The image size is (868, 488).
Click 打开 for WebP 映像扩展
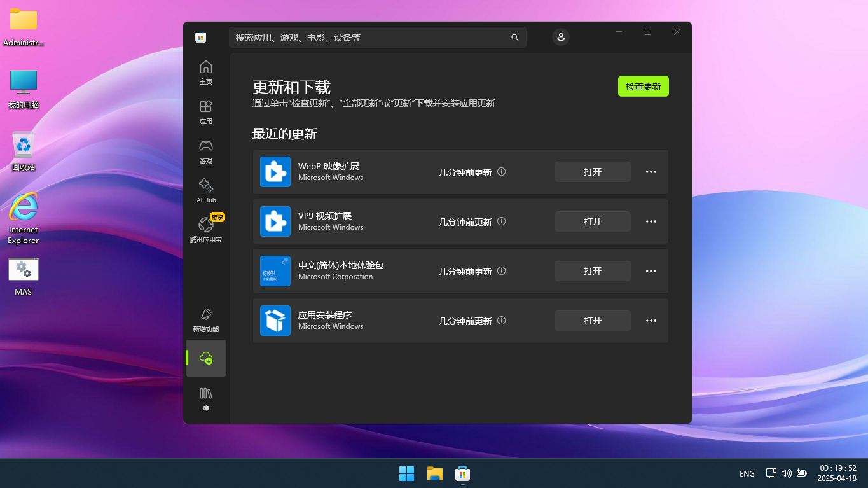click(x=593, y=172)
